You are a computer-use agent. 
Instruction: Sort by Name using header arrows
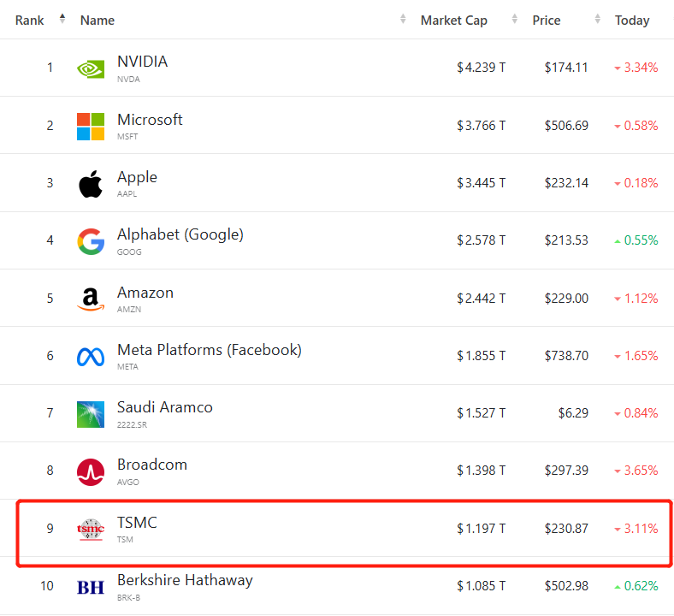pos(403,20)
